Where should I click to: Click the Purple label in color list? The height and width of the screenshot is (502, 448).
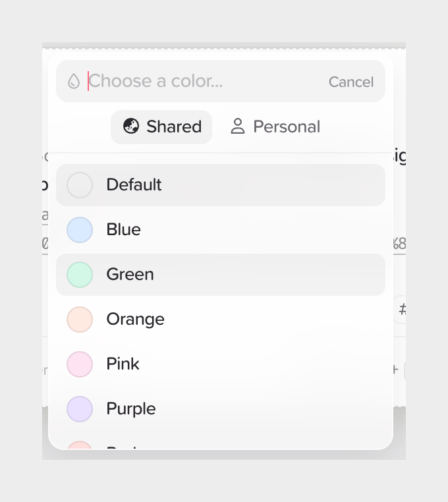click(130, 409)
